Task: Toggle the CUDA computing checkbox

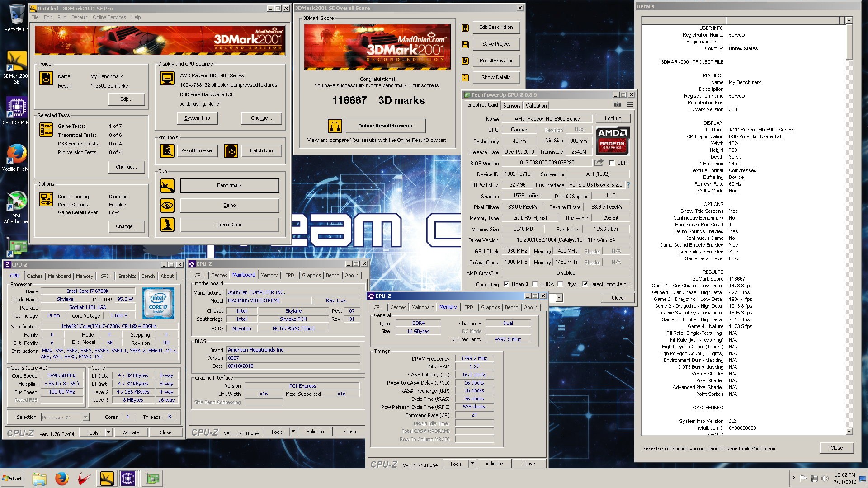Action: pos(535,284)
